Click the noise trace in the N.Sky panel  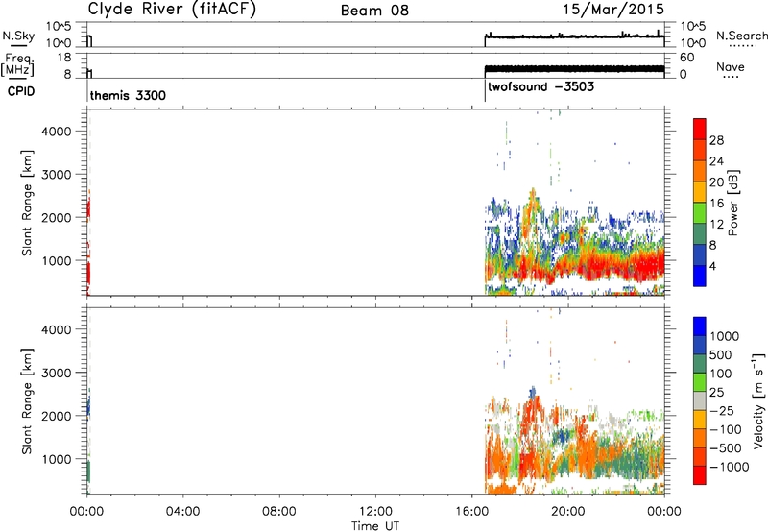click(574, 36)
